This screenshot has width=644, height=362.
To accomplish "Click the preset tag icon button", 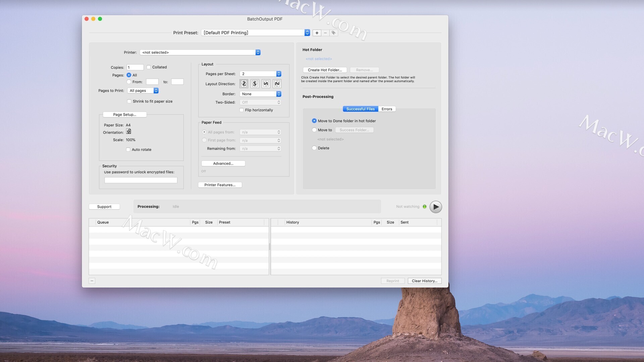I will click(333, 33).
